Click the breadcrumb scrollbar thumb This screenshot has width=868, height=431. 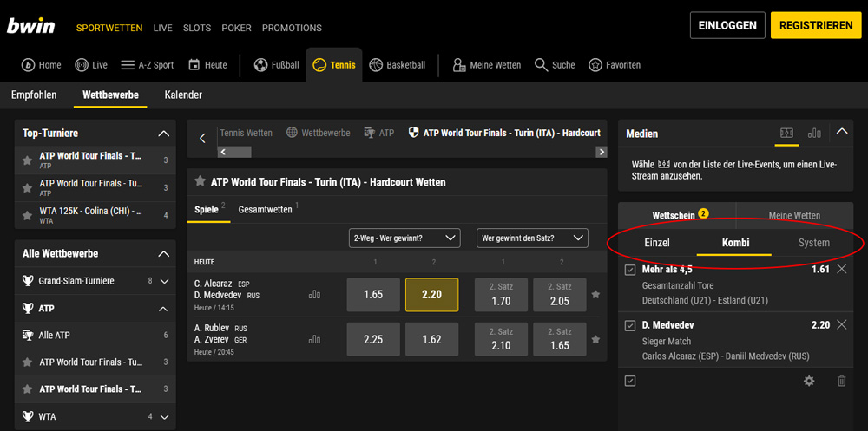pyautogui.click(x=240, y=152)
